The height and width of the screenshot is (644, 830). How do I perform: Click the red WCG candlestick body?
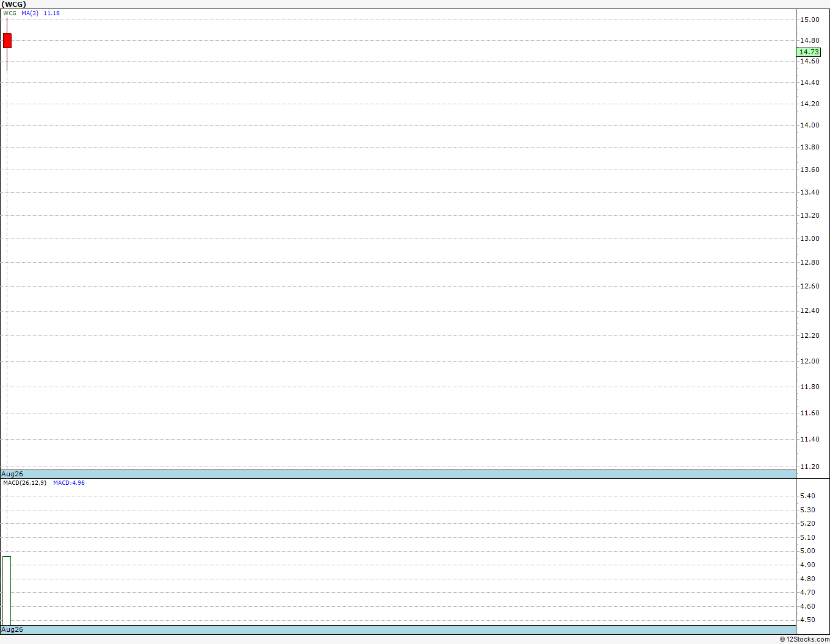coord(7,40)
